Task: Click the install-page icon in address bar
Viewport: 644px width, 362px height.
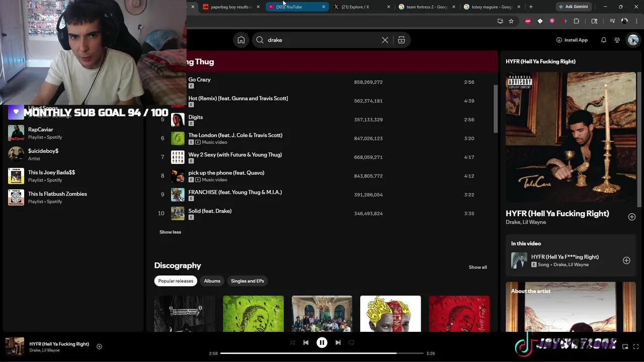Action: (500, 21)
